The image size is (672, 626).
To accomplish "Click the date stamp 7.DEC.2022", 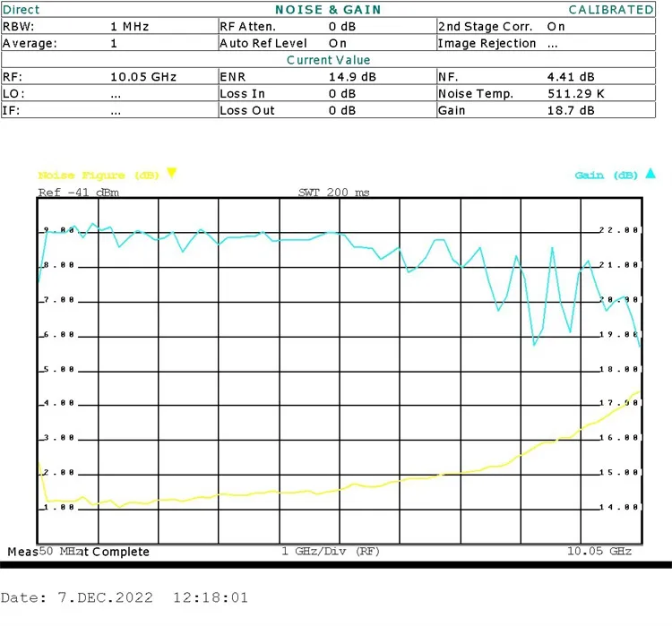I will pyautogui.click(x=105, y=597).
